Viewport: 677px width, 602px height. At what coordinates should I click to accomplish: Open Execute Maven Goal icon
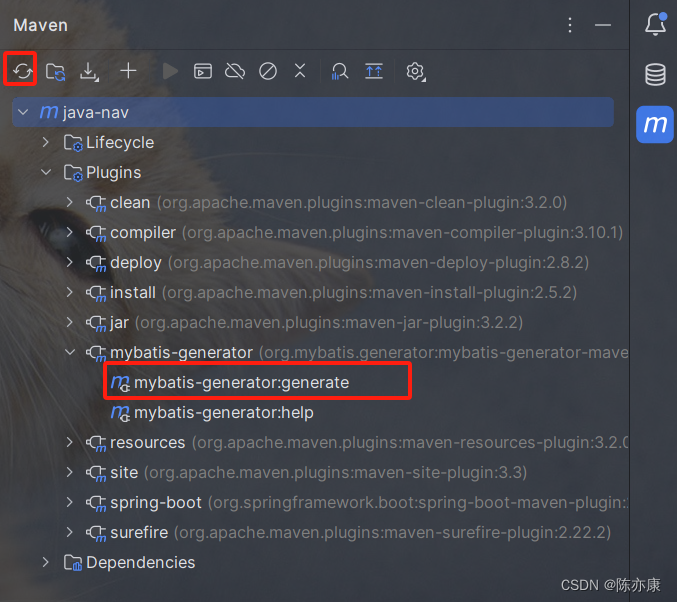(202, 71)
